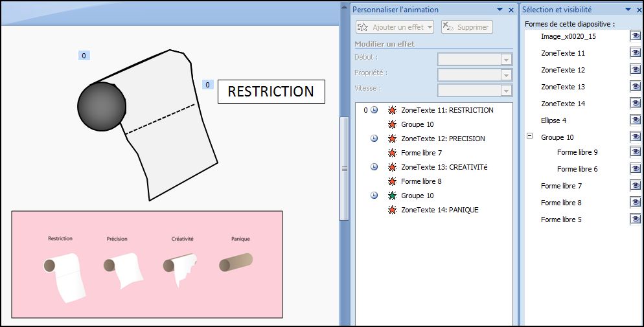Hide Forme libre 5 shape
644x327 pixels.
coord(635,220)
